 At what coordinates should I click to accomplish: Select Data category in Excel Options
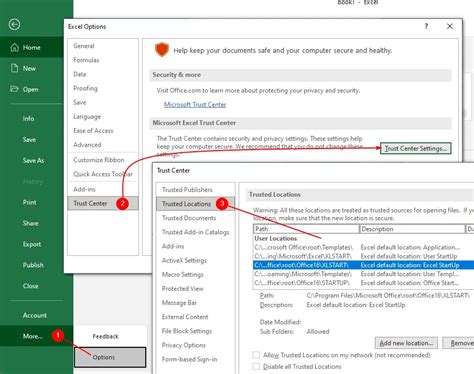tap(80, 74)
